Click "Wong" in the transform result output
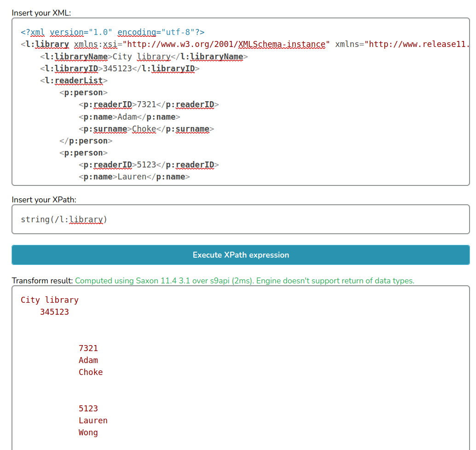 pos(88,433)
